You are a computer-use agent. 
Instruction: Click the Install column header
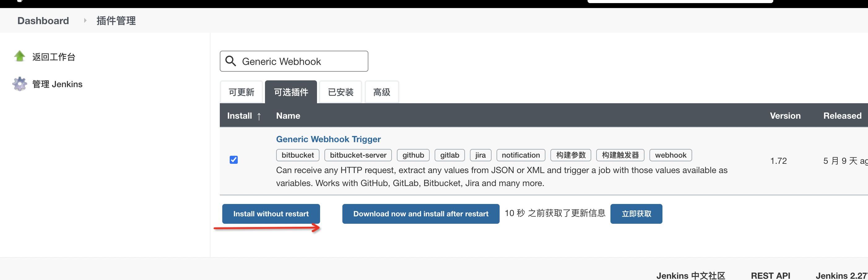tap(240, 116)
